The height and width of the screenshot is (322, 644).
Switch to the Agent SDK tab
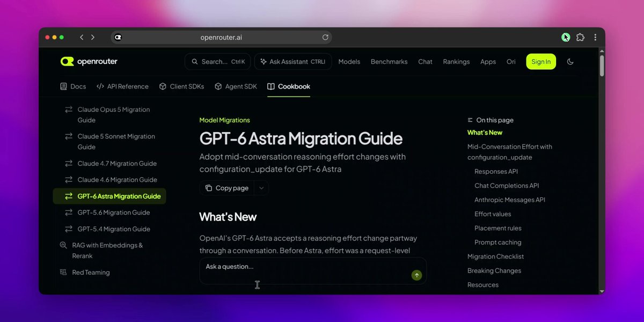(x=236, y=86)
